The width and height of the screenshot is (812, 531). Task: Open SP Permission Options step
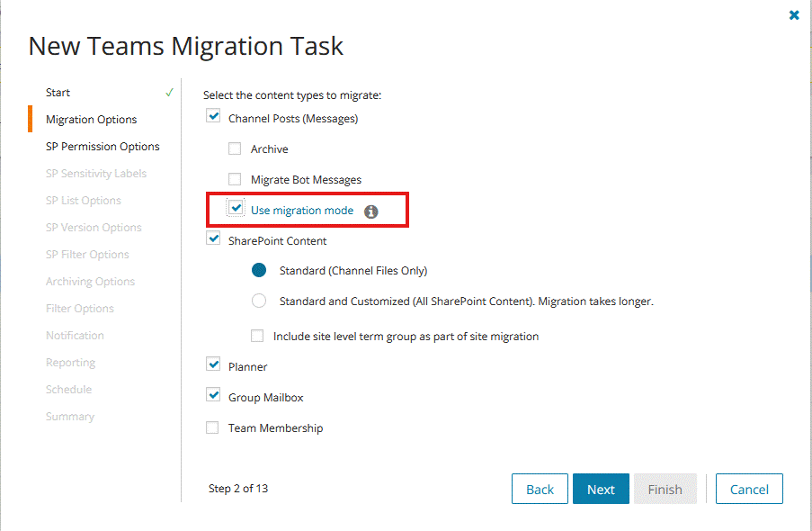point(103,146)
